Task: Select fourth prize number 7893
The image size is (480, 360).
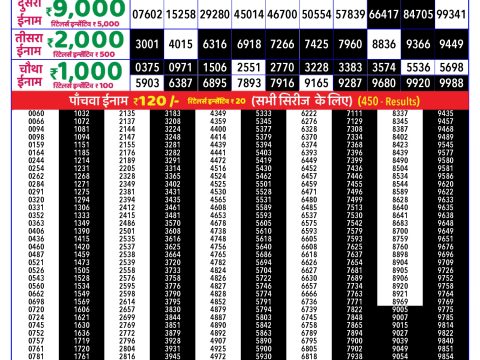Action: tap(249, 83)
